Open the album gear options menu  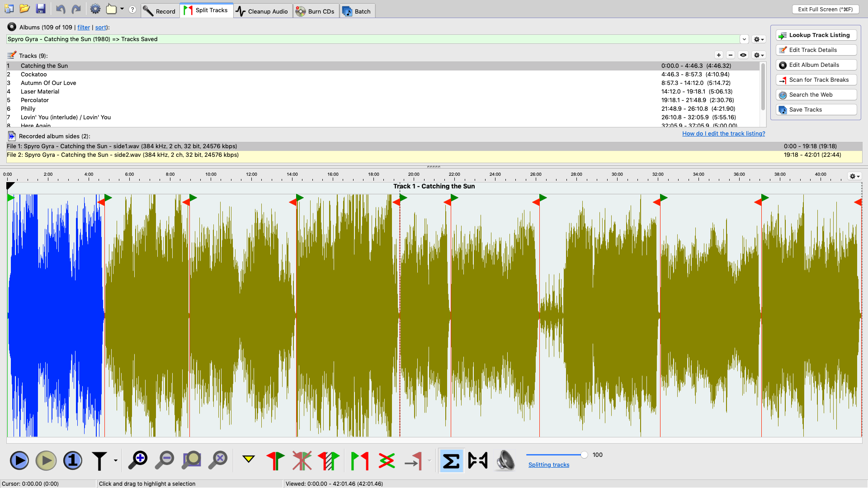(x=759, y=39)
